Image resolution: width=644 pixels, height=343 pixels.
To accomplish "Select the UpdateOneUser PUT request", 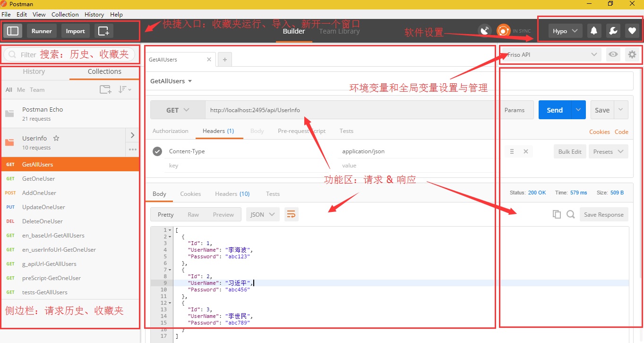I will [x=70, y=207].
